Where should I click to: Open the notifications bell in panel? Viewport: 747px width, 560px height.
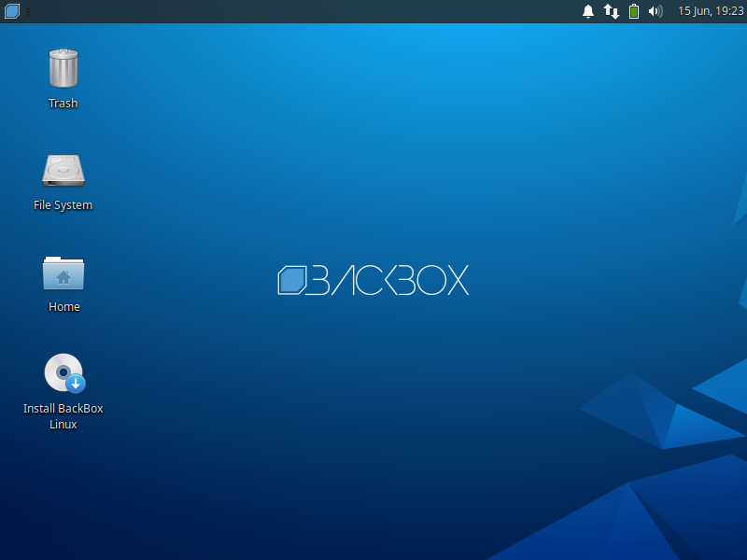[x=588, y=11]
